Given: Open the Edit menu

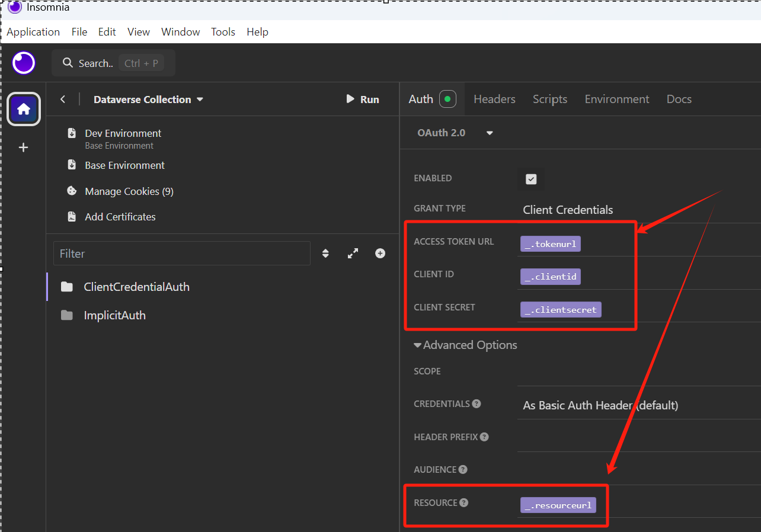Looking at the screenshot, I should 107,32.
